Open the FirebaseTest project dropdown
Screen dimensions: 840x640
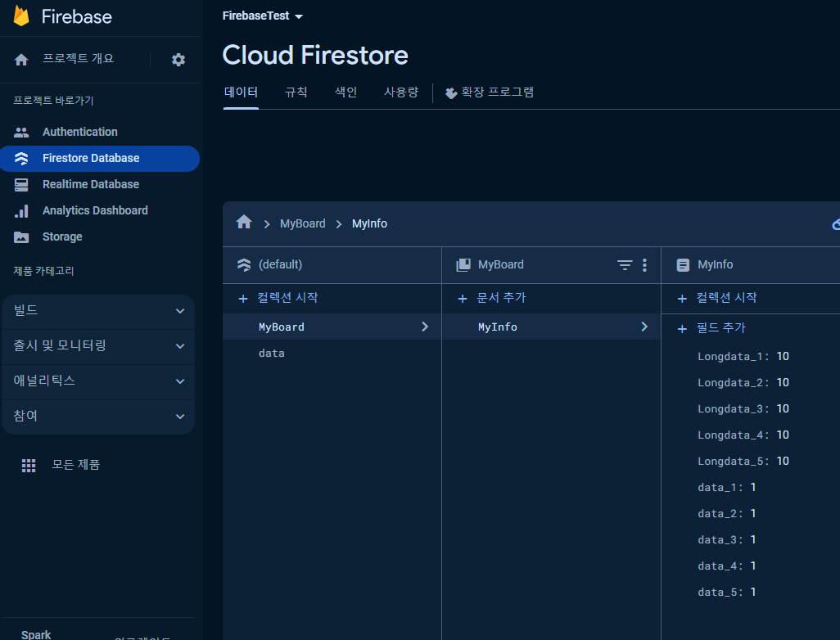coord(263,16)
